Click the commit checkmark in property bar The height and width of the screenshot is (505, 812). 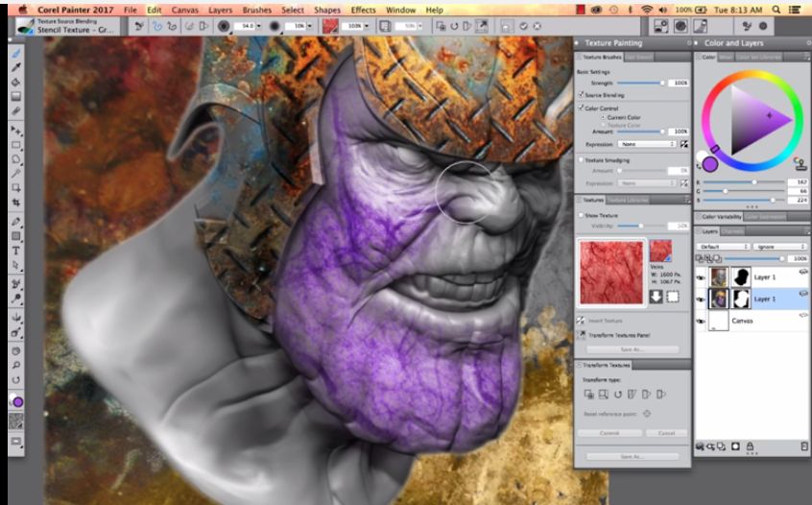point(523,26)
